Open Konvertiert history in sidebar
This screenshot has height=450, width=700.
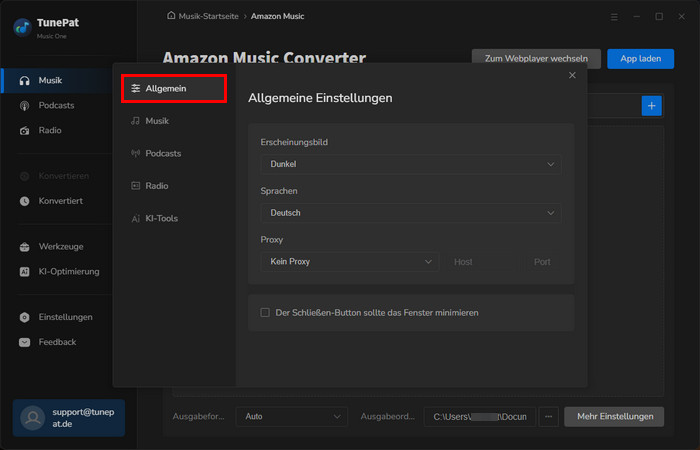click(x=57, y=201)
